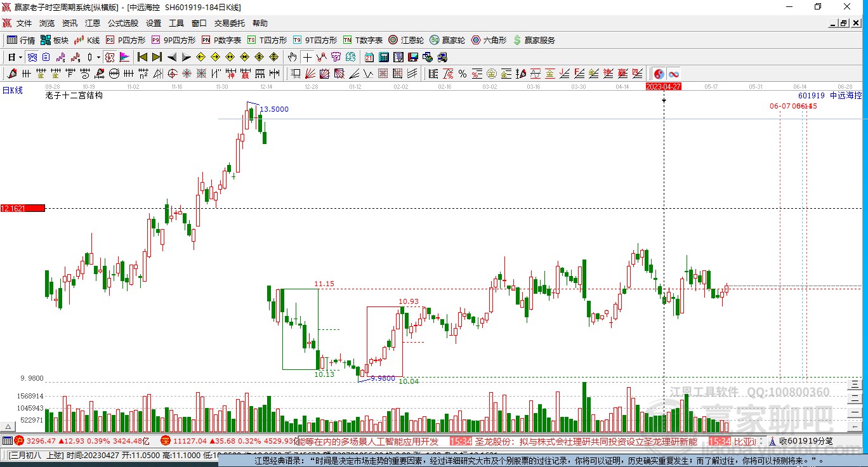Open the 帮助 menu

[260, 23]
